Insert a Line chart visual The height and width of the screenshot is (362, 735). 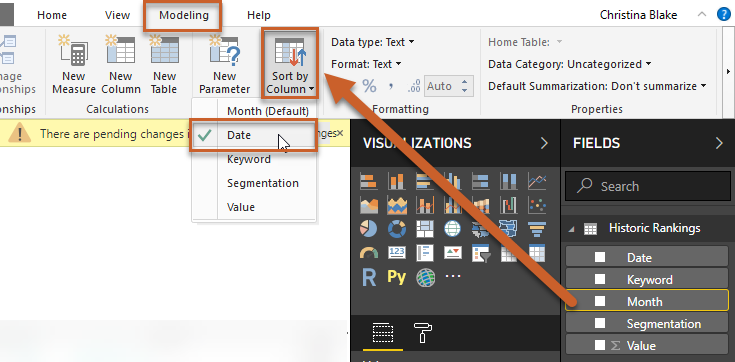point(537,181)
